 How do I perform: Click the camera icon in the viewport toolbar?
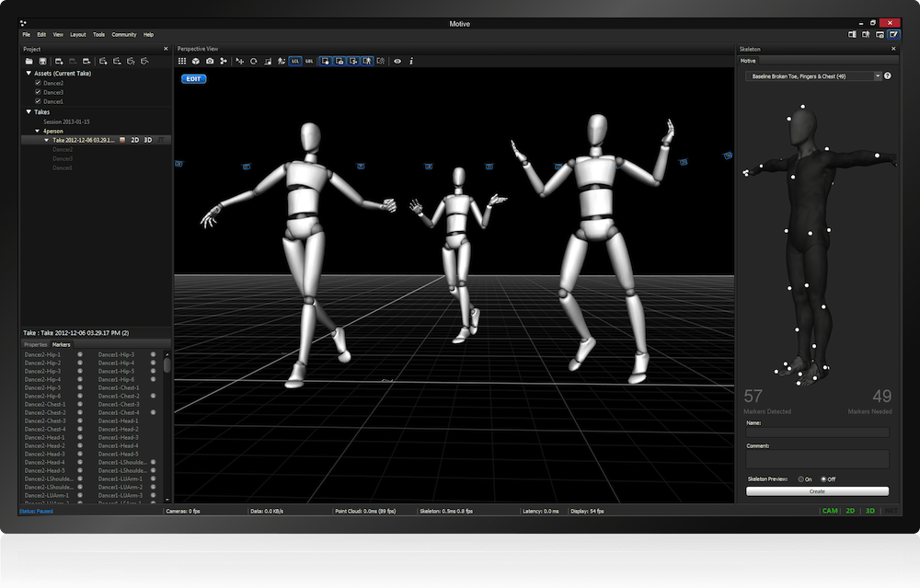[x=210, y=61]
